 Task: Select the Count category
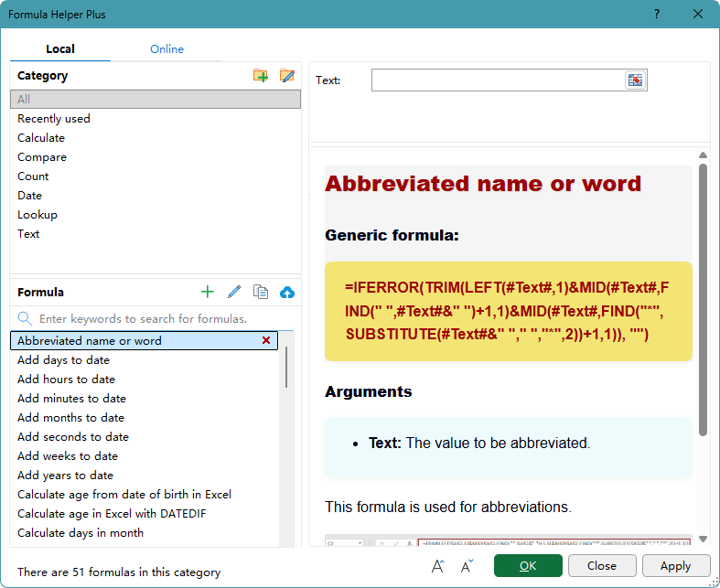click(x=156, y=176)
